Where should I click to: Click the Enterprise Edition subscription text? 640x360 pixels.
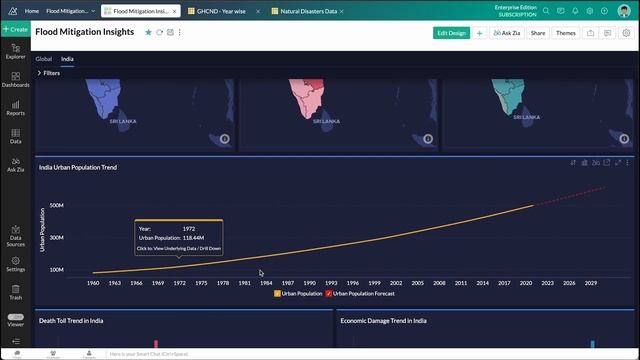pos(516,11)
